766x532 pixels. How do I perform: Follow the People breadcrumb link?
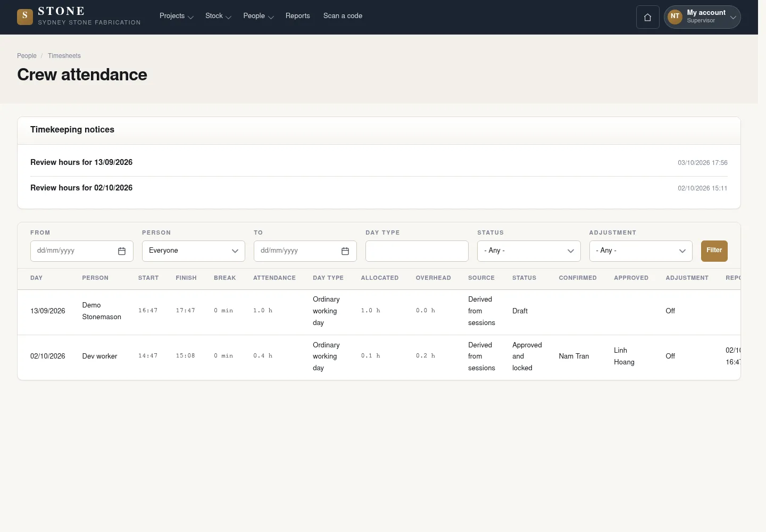point(27,56)
